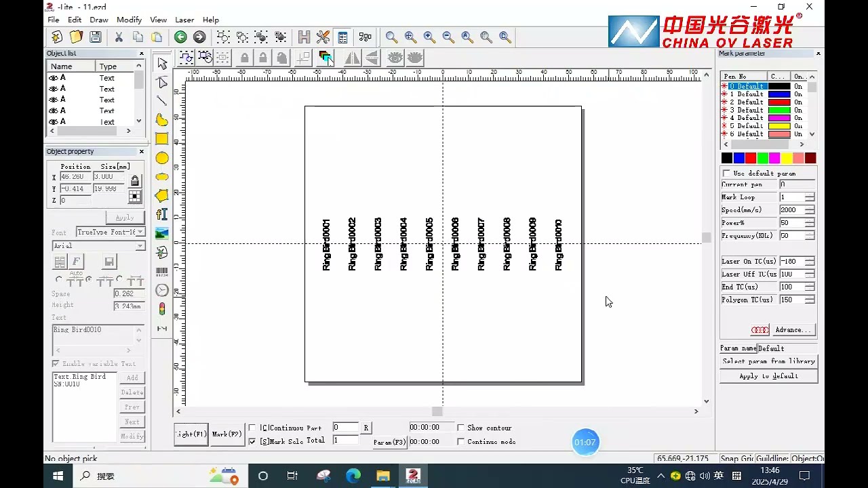Screen dimensions: 868x488
Task: Click the Save floppy disk icon
Action: point(95,37)
